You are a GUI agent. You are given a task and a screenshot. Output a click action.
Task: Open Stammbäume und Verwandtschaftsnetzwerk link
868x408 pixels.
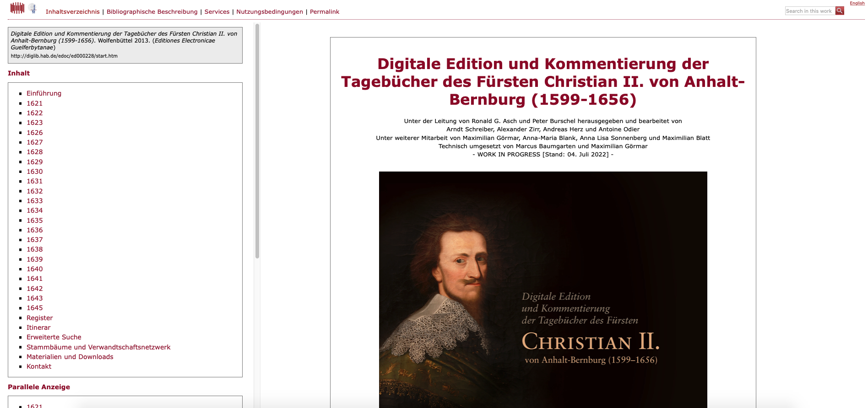tap(98, 347)
